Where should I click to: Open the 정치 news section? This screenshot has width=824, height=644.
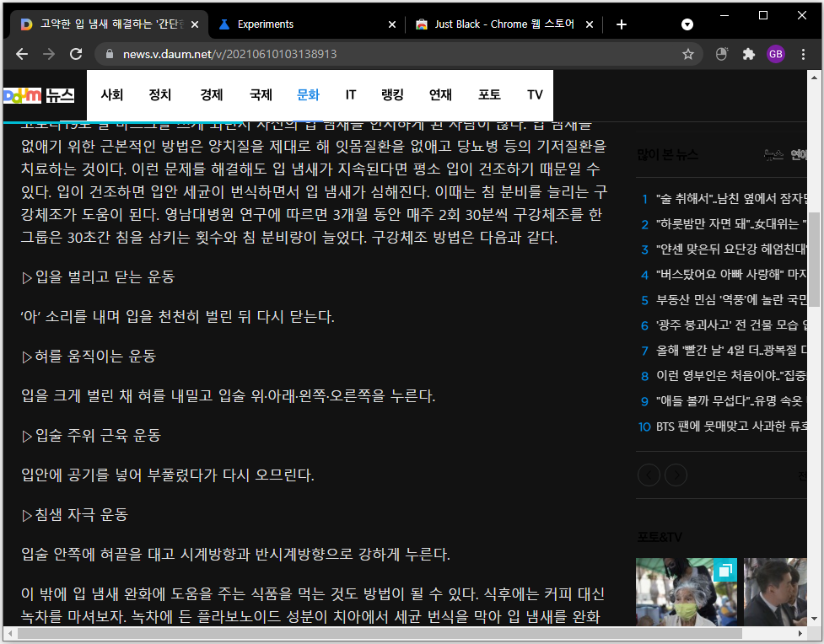tap(160, 94)
